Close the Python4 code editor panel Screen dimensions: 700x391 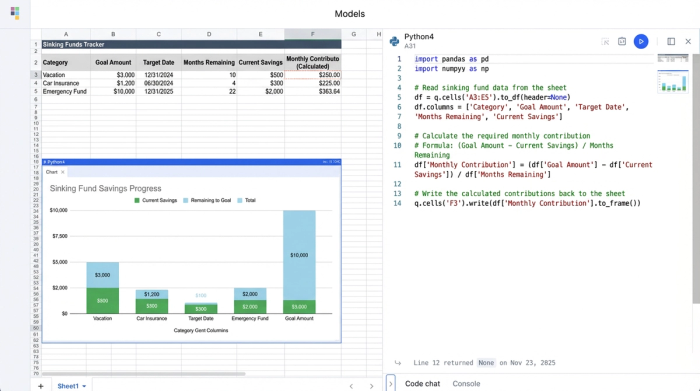coord(688,42)
